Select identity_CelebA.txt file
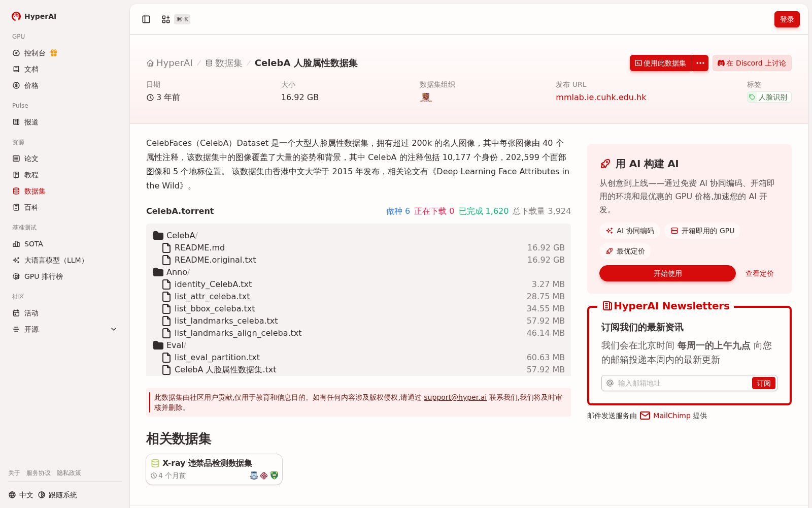Screen dimensions: 812x508 358,284
